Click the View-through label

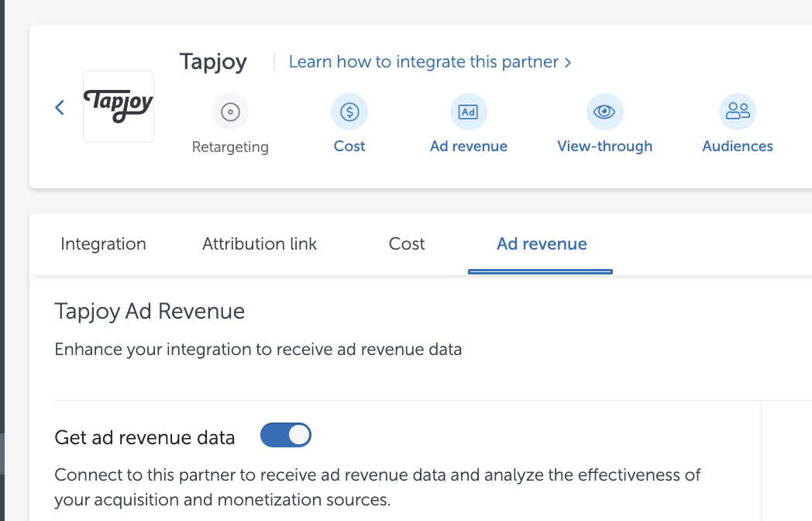605,147
